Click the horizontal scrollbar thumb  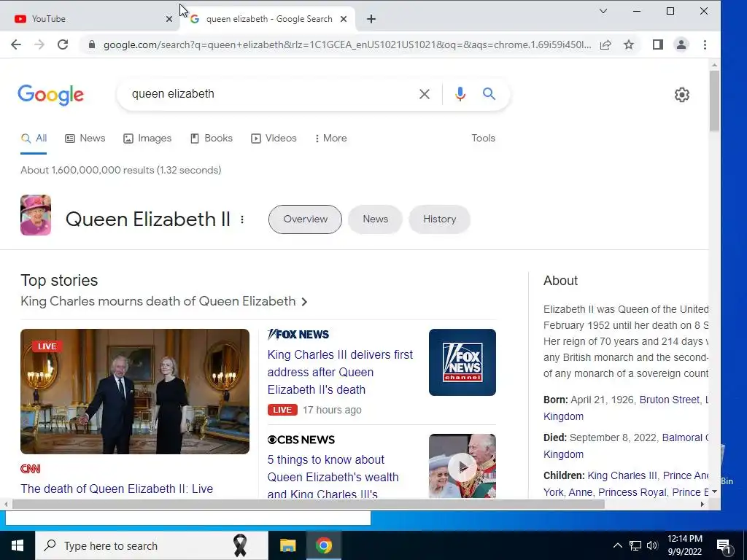point(309,505)
